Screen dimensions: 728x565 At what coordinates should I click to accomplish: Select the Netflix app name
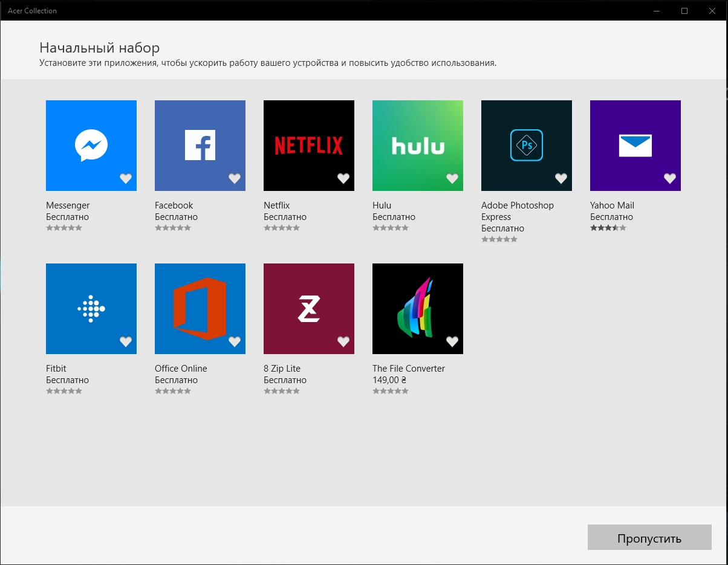277,205
